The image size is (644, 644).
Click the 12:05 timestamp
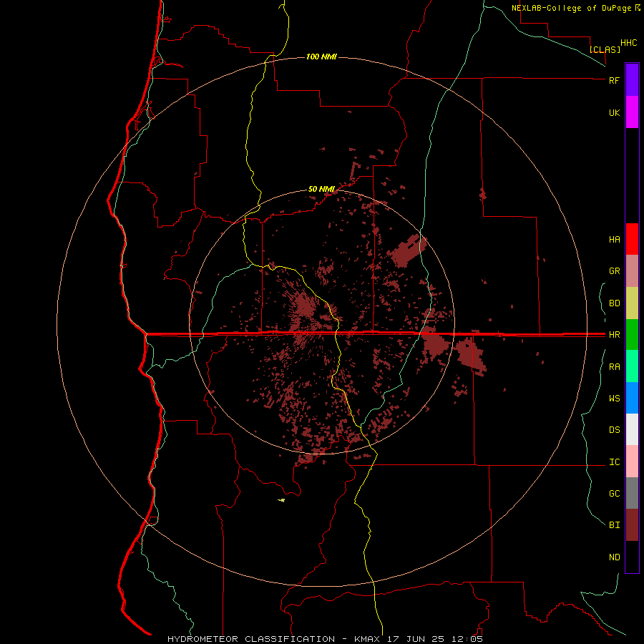tap(467, 639)
